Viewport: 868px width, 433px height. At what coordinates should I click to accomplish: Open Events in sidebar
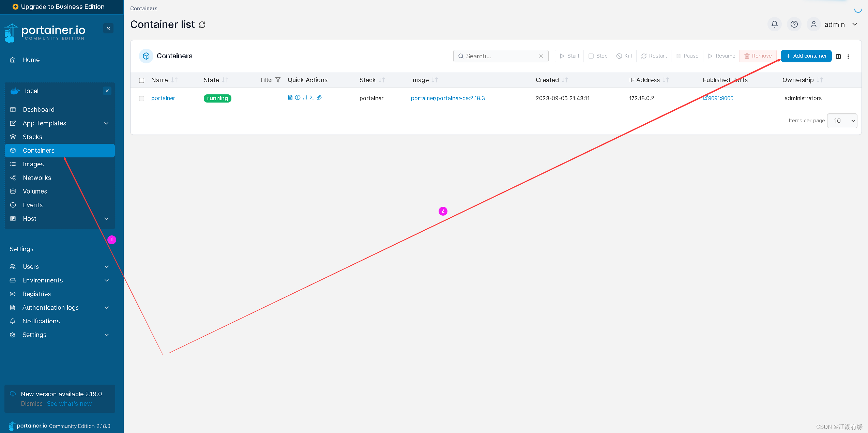(x=60, y=205)
